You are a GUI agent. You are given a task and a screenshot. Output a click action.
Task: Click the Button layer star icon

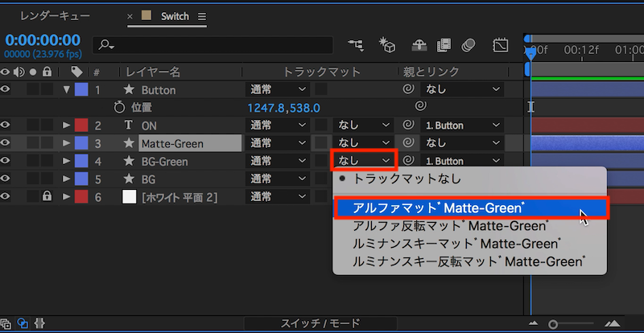click(129, 89)
